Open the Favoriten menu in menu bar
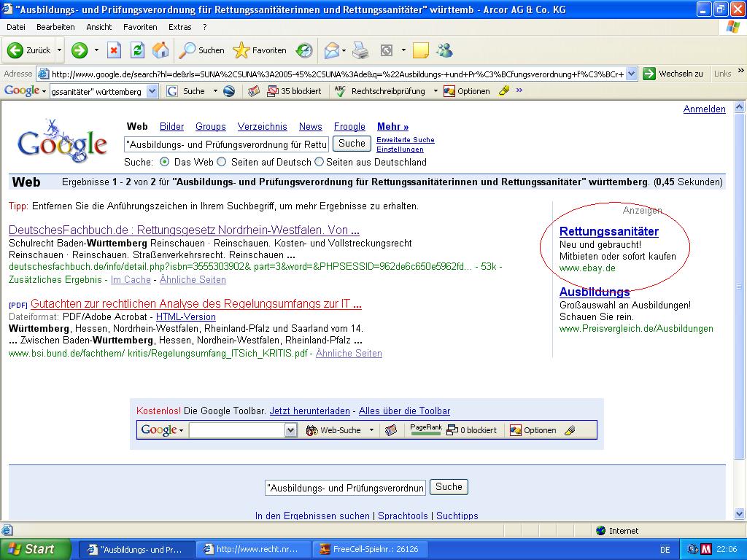 pos(140,27)
